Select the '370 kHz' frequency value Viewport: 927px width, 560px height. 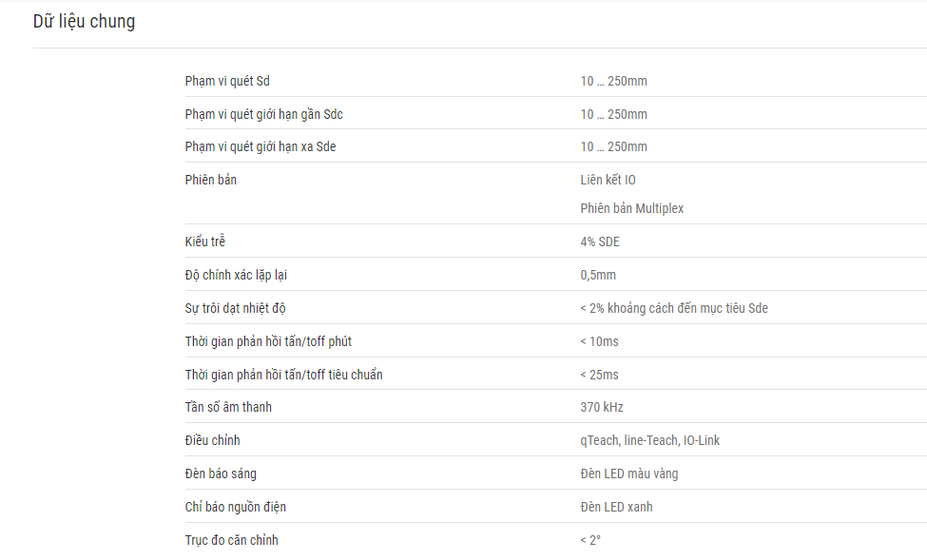point(601,408)
